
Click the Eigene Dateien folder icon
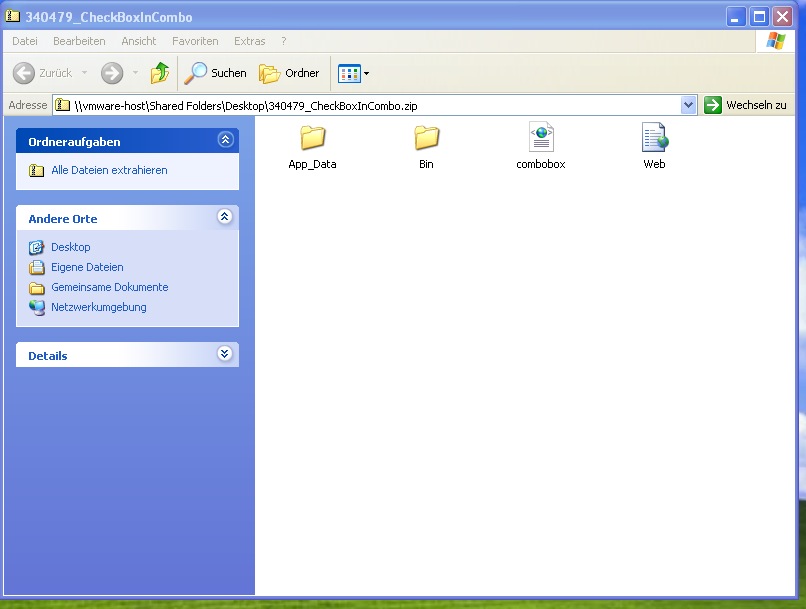(36, 267)
